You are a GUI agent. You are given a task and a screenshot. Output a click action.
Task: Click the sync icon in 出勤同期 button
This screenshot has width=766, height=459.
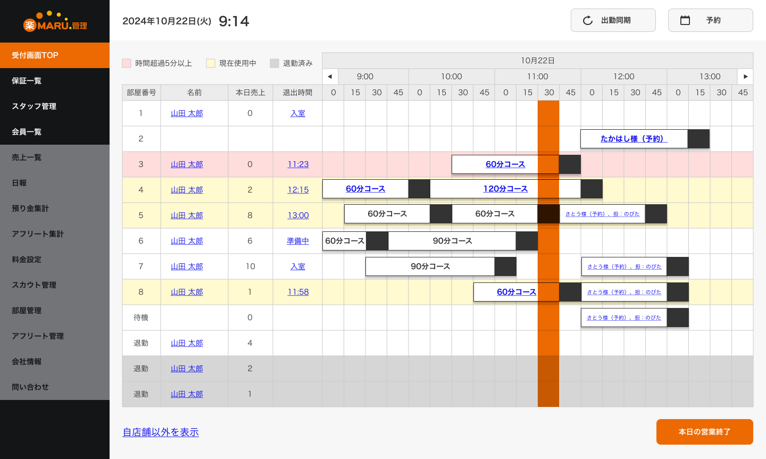[588, 20]
